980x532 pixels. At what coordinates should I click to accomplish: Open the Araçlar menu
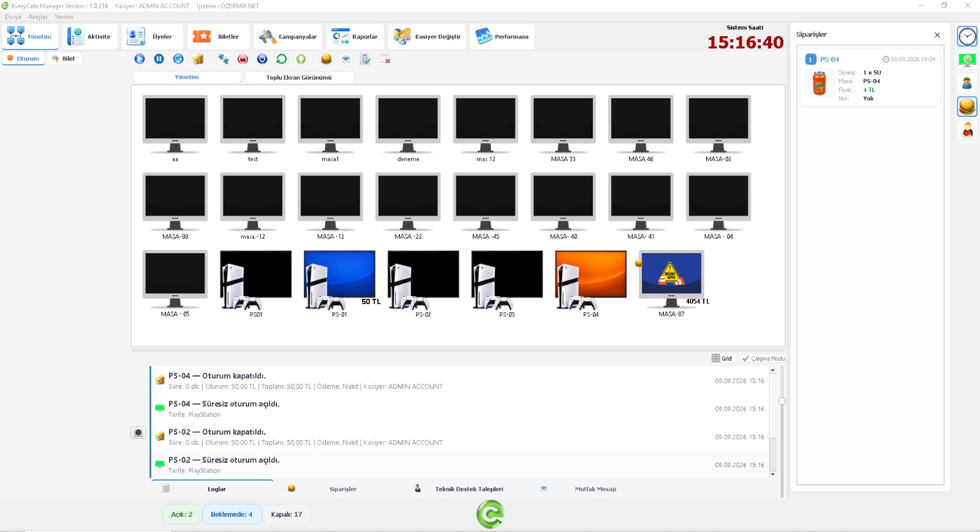pyautogui.click(x=38, y=17)
